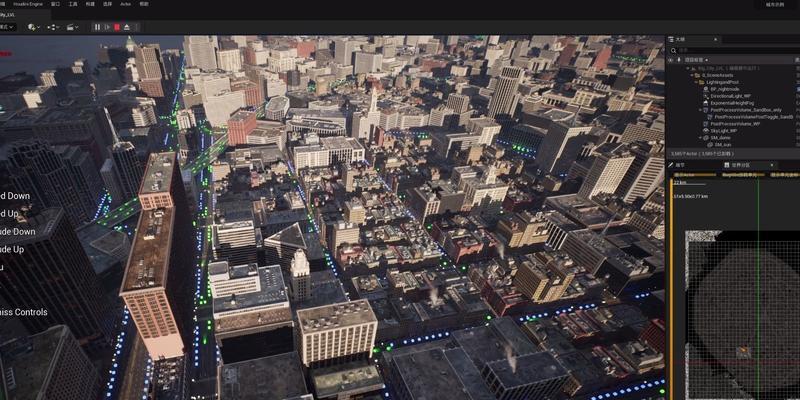Sort by the item label column header
This screenshot has height=400, width=800.
coord(694,60)
